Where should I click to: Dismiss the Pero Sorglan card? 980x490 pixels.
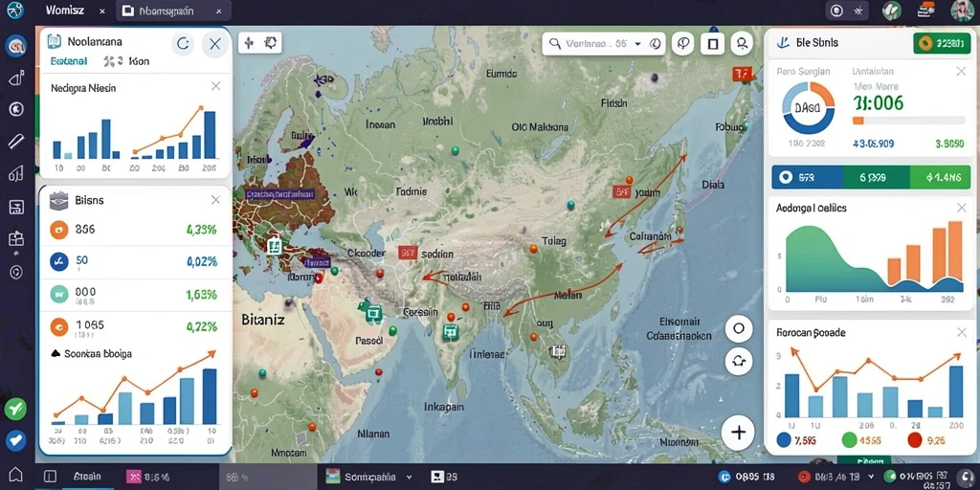[961, 72]
